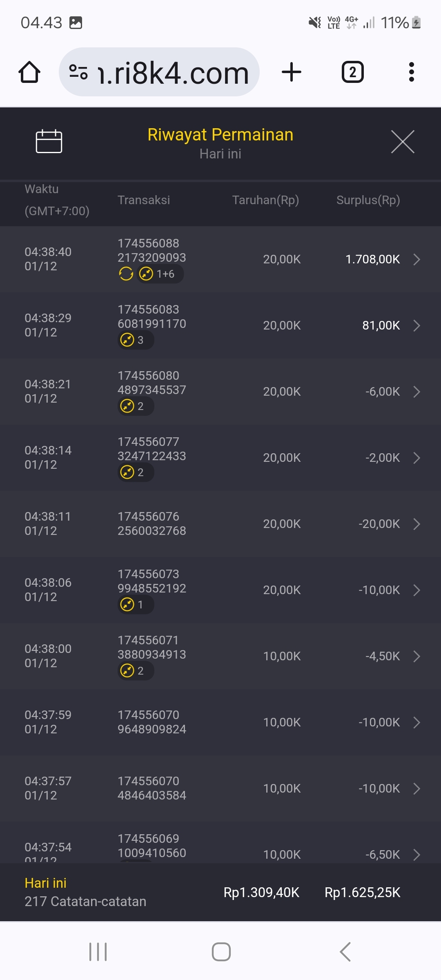Tap the free spin icon on 1.708,00K row
The height and width of the screenshot is (980, 441).
click(x=126, y=274)
